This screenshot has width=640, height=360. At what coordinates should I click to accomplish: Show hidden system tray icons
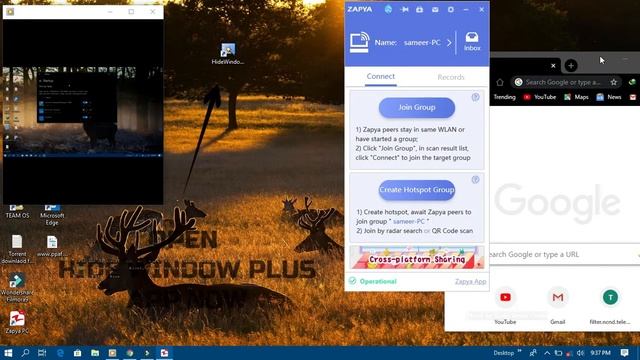pyautogui.click(x=547, y=353)
